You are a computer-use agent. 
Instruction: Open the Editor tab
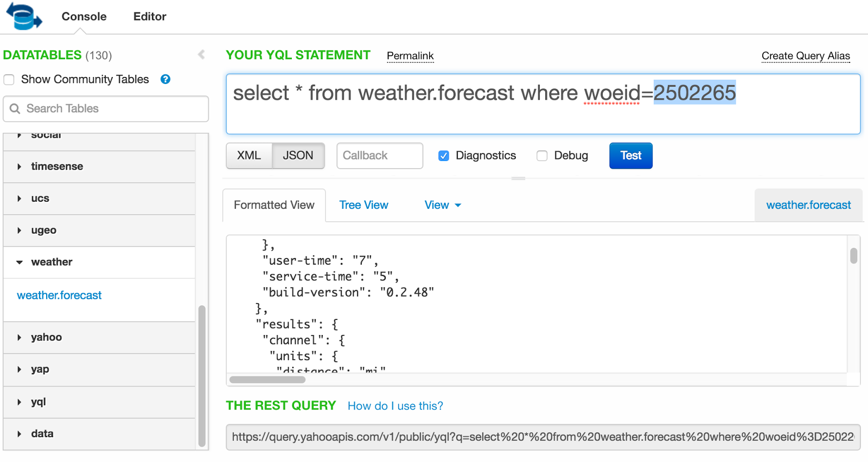(x=150, y=16)
